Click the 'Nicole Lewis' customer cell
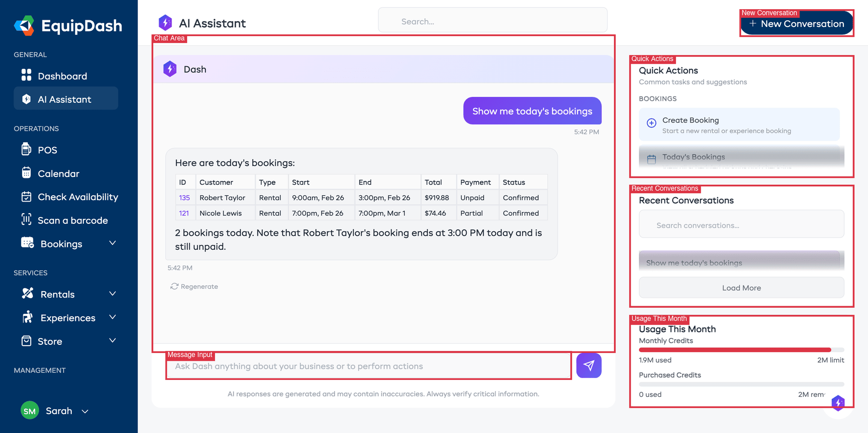The width and height of the screenshot is (868, 433). [225, 213]
